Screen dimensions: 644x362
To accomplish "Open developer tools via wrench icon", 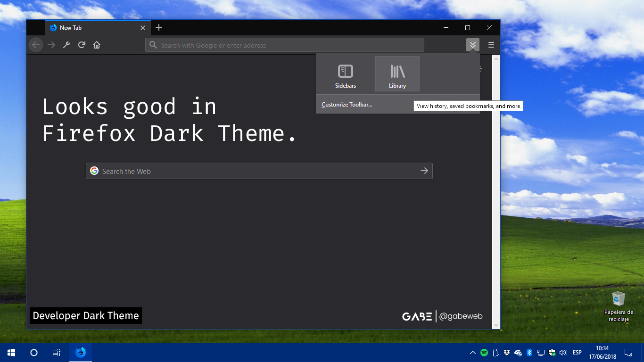I will click(66, 45).
